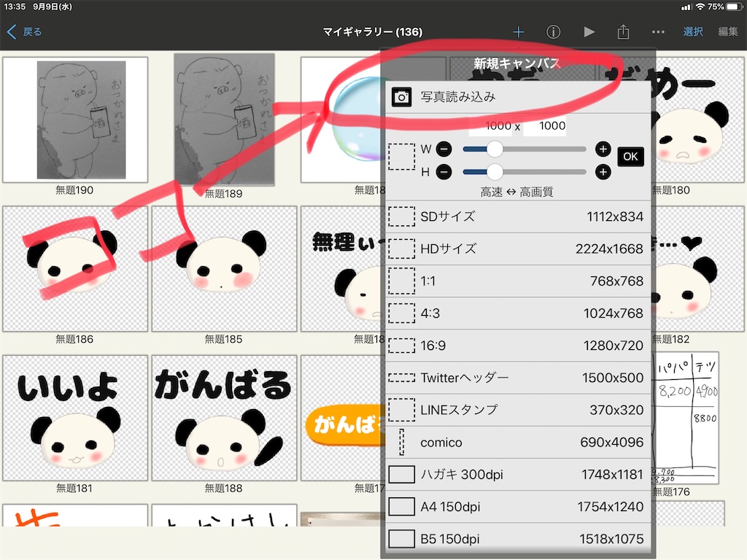Open the handwritten table artwork 無題176
The width and height of the screenshot is (747, 560).
pos(686,418)
